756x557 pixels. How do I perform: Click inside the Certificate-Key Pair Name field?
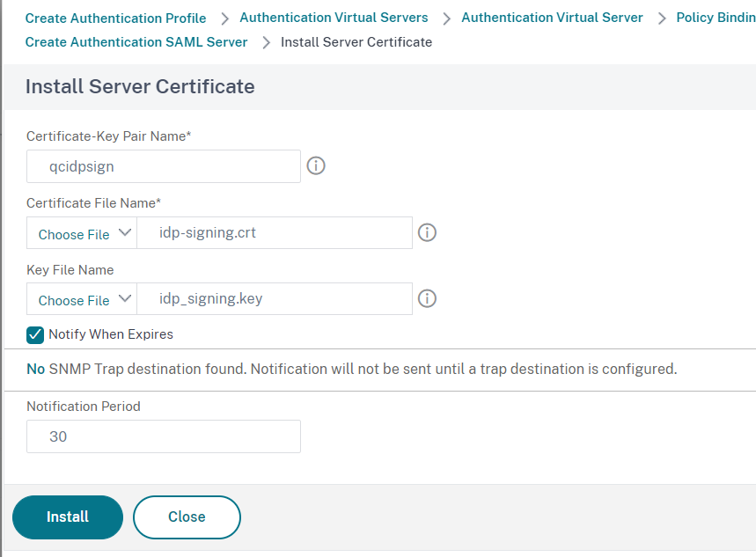(163, 165)
